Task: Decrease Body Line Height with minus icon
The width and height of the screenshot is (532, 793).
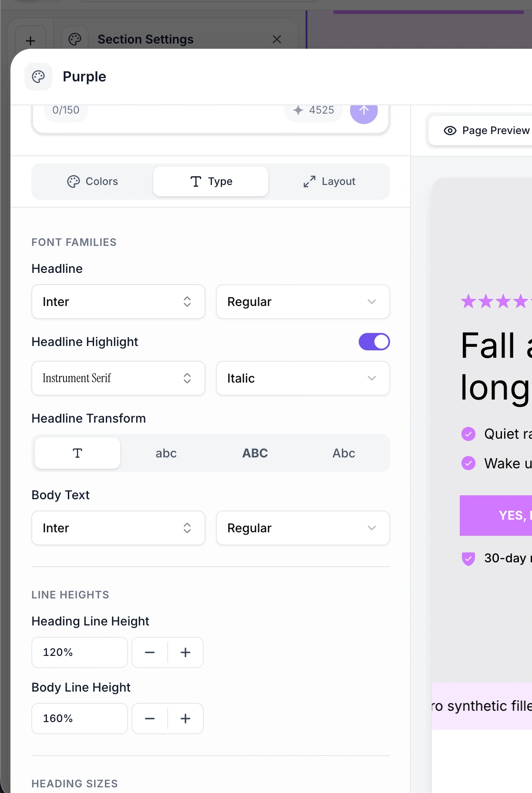Action: (150, 719)
